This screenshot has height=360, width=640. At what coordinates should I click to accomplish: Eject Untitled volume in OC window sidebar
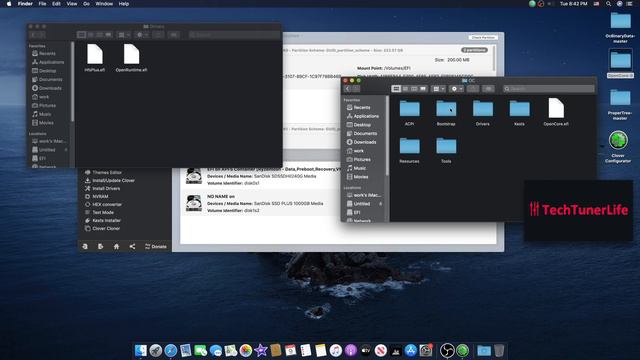(380, 204)
